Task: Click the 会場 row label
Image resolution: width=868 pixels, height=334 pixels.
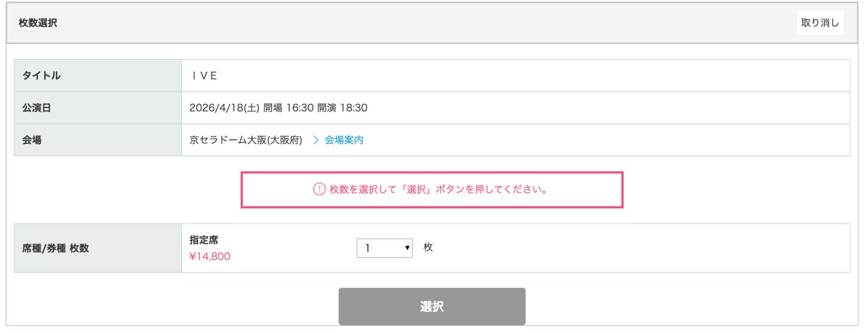Action: coord(33,141)
